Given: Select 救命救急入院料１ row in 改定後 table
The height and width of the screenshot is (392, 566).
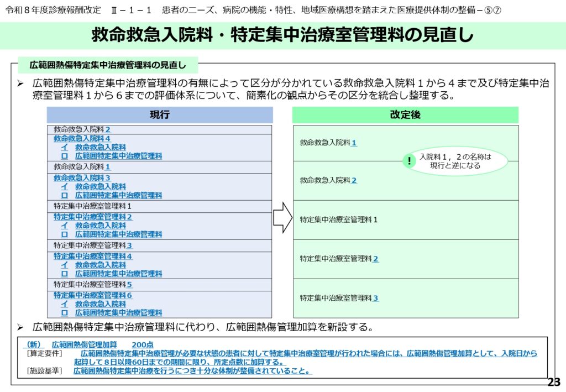Looking at the screenshot, I should pyautogui.click(x=328, y=143).
